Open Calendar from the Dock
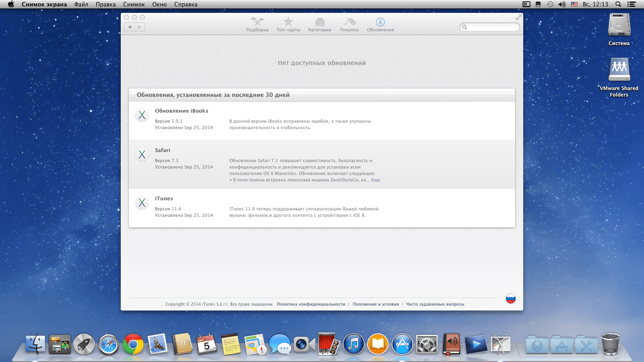The image size is (644, 362). pyautogui.click(x=206, y=344)
